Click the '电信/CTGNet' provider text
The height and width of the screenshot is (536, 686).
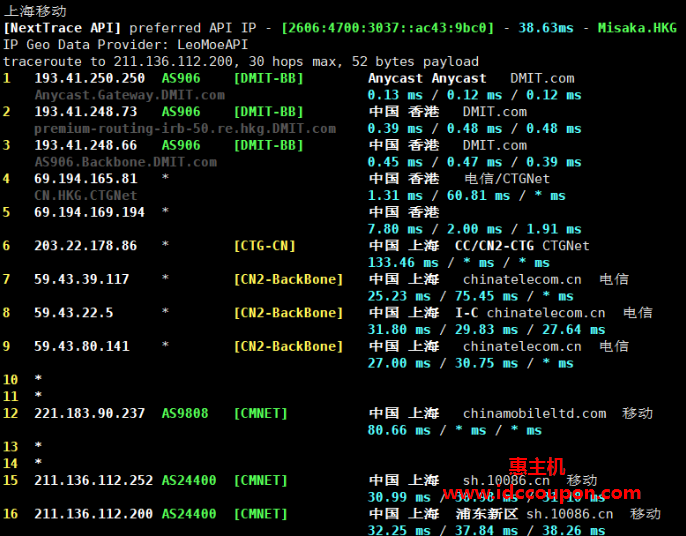[507, 179]
